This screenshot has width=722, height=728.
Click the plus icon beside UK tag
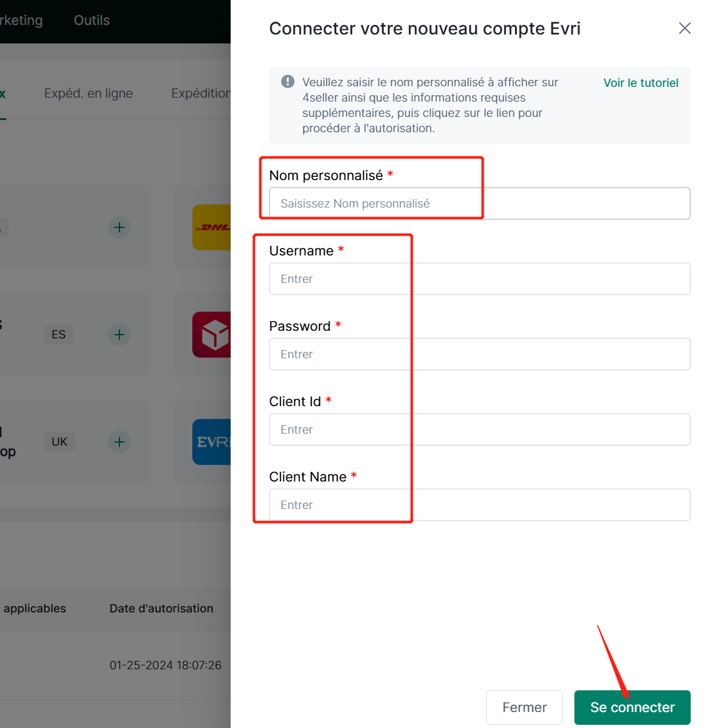119,442
